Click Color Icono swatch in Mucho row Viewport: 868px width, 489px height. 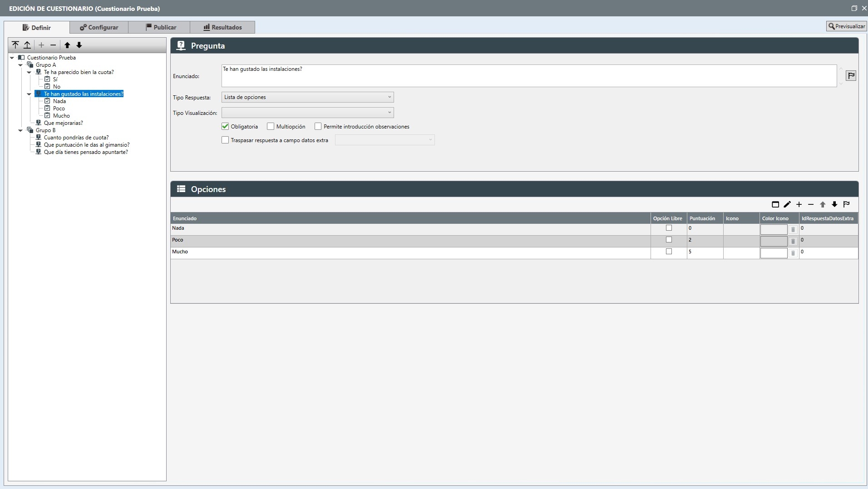tap(774, 253)
